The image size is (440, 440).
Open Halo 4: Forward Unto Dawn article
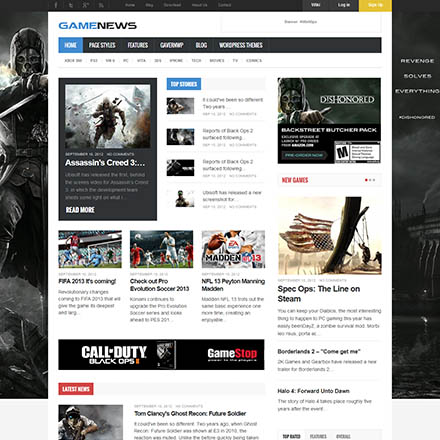click(x=313, y=391)
